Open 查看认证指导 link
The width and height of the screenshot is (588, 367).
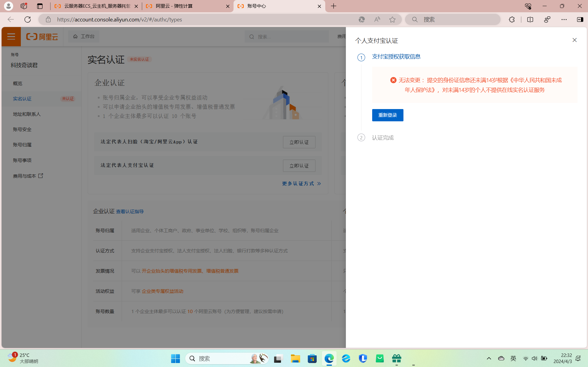(130, 212)
